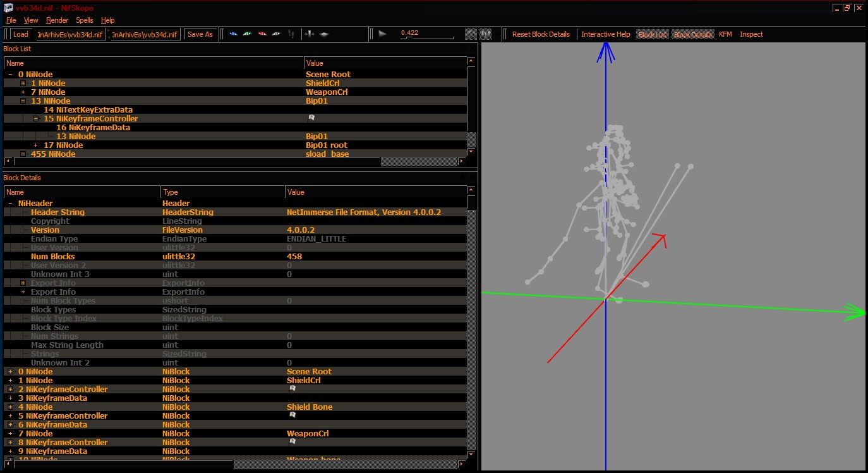Screen dimensions: 868x473
Task: Toggle the Inspect panel button
Action: coord(751,34)
